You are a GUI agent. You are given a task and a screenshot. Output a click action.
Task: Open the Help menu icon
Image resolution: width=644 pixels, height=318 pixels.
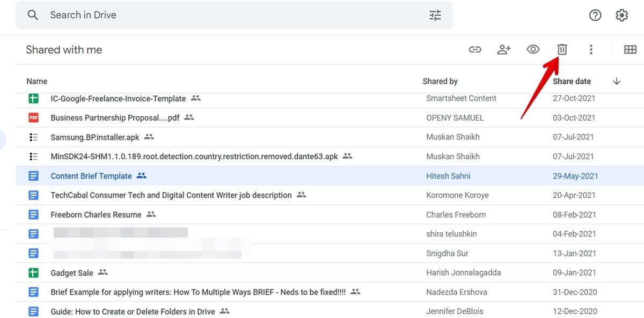[595, 15]
